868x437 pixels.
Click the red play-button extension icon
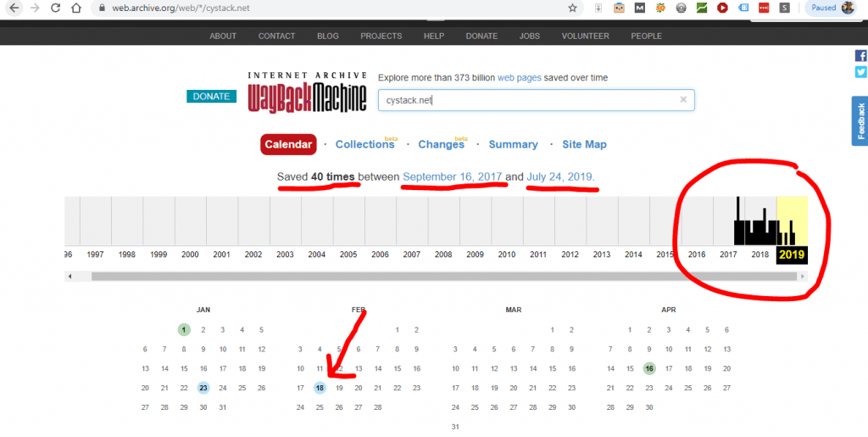pyautogui.click(x=722, y=8)
